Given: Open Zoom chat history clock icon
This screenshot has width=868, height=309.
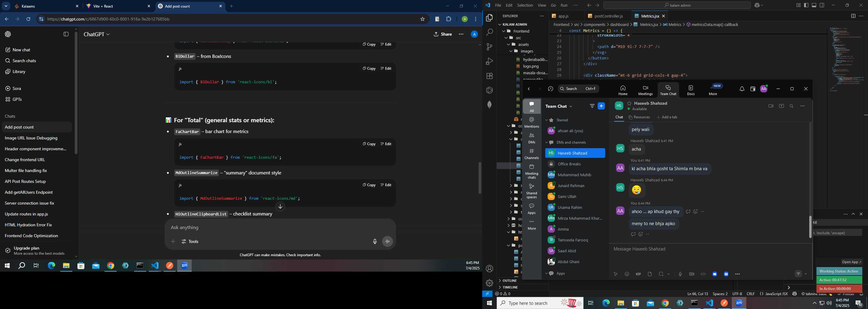Looking at the screenshot, I should [x=551, y=89].
